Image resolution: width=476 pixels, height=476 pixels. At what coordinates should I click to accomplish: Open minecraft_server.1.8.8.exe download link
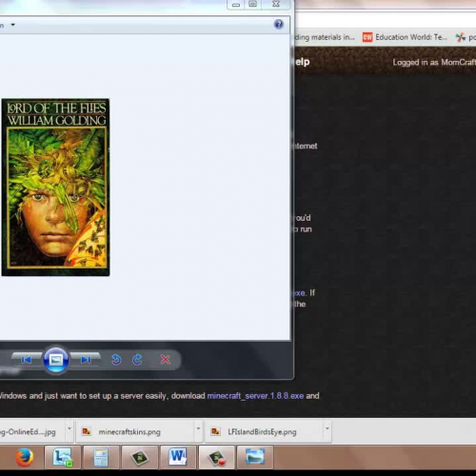[x=255, y=396]
